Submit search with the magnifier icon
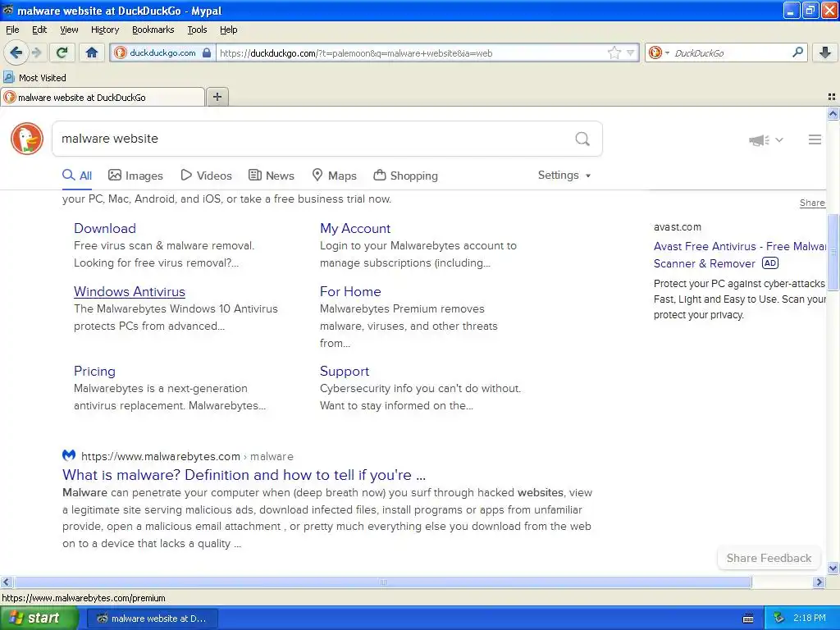Viewport: 840px width, 630px height. (582, 139)
